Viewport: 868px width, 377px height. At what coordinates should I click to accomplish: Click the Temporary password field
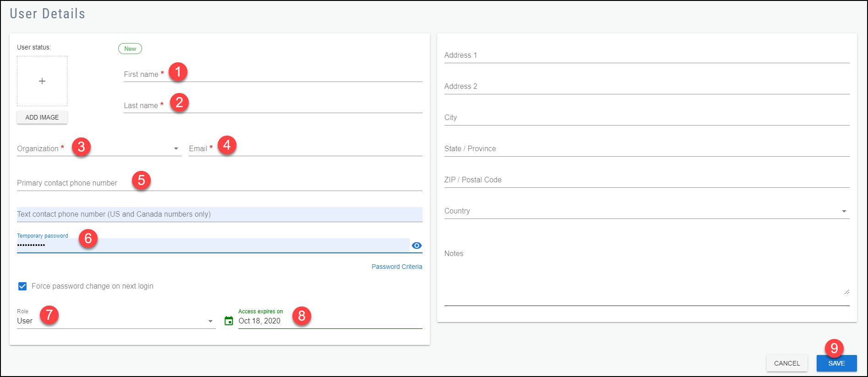click(213, 245)
